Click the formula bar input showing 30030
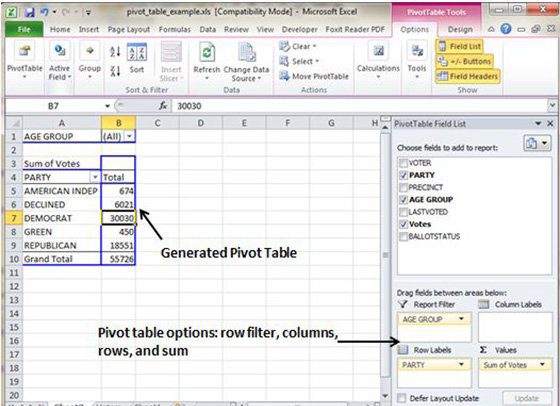560x406 pixels. click(x=360, y=106)
